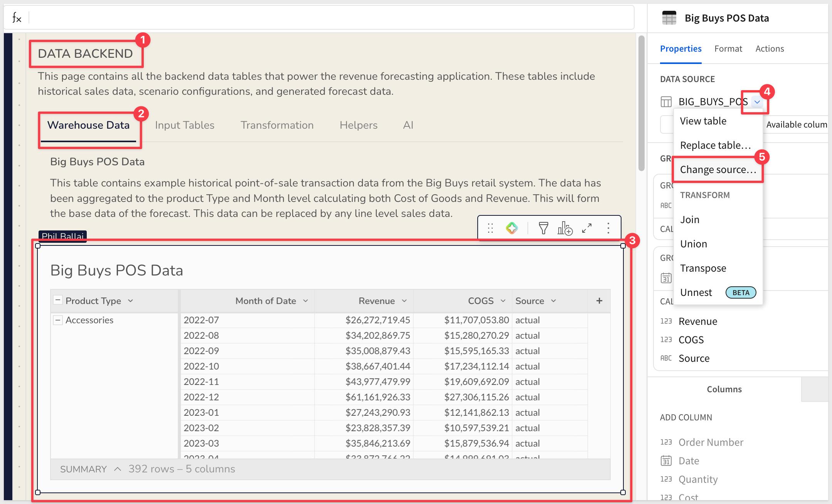Click the DATA BACKEND page heading

(85, 54)
